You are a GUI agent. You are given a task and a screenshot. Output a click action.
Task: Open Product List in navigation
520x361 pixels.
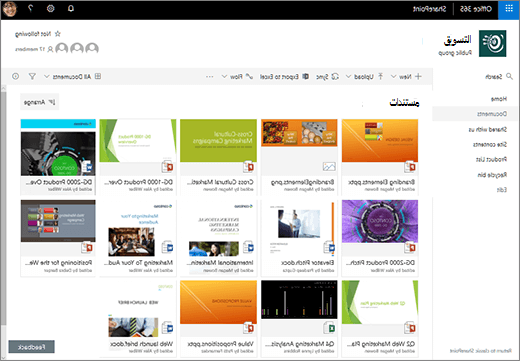[x=491, y=159]
